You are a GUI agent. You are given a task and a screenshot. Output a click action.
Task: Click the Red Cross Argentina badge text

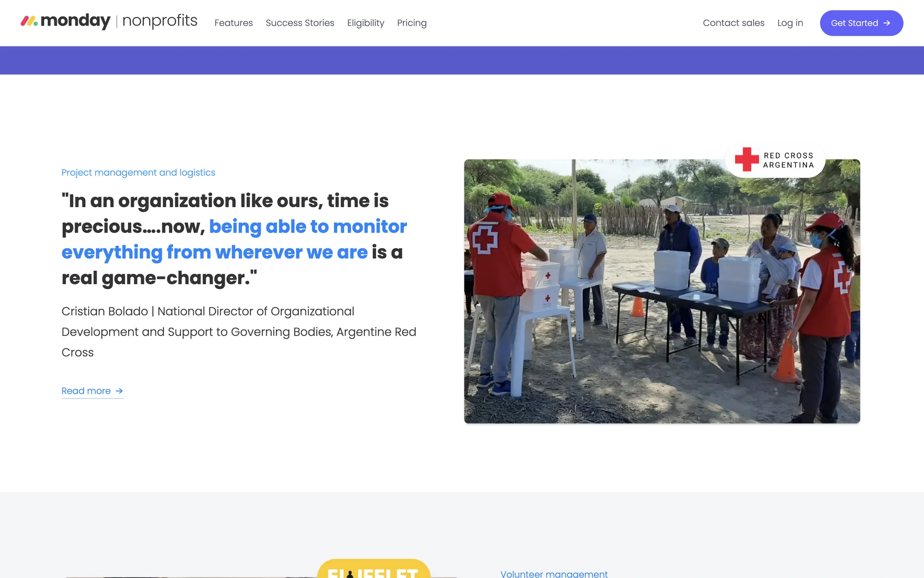(788, 160)
